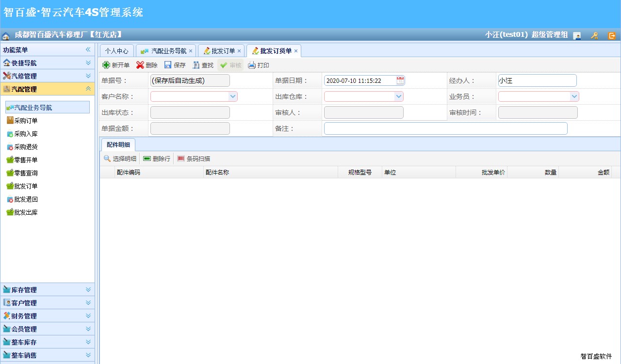
Task: Click the 小汪(test01) user name
Action: 506,35
